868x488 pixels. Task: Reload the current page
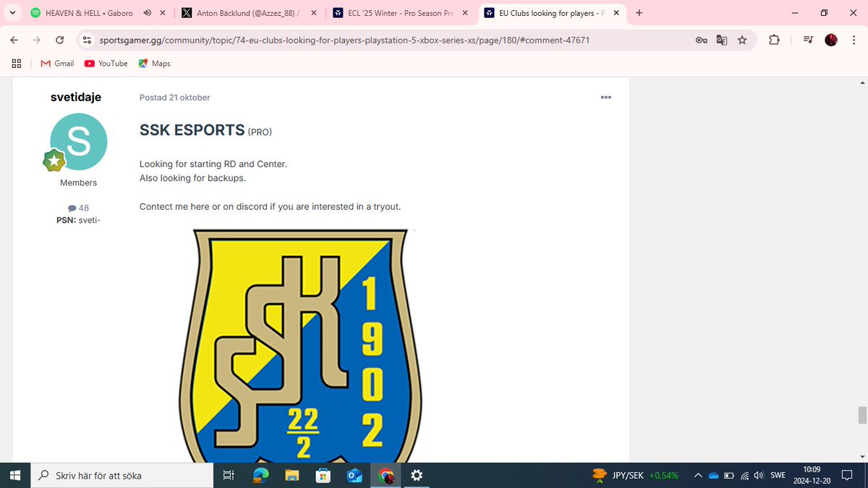click(x=60, y=40)
